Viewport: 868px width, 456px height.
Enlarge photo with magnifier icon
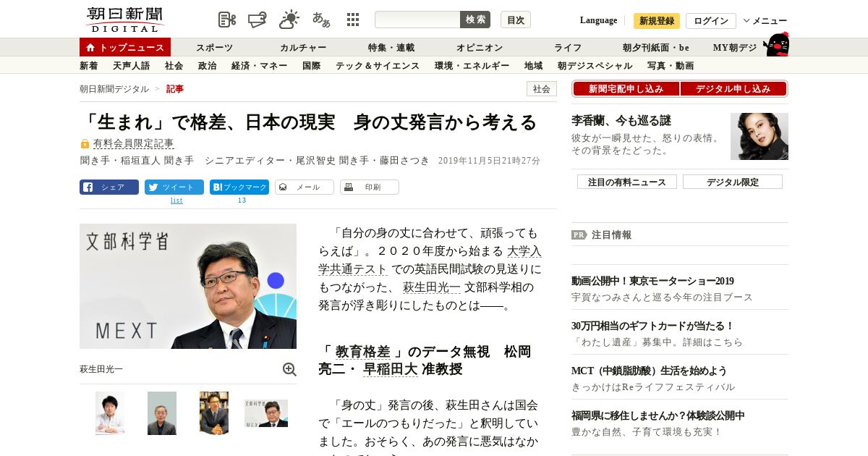(x=289, y=369)
